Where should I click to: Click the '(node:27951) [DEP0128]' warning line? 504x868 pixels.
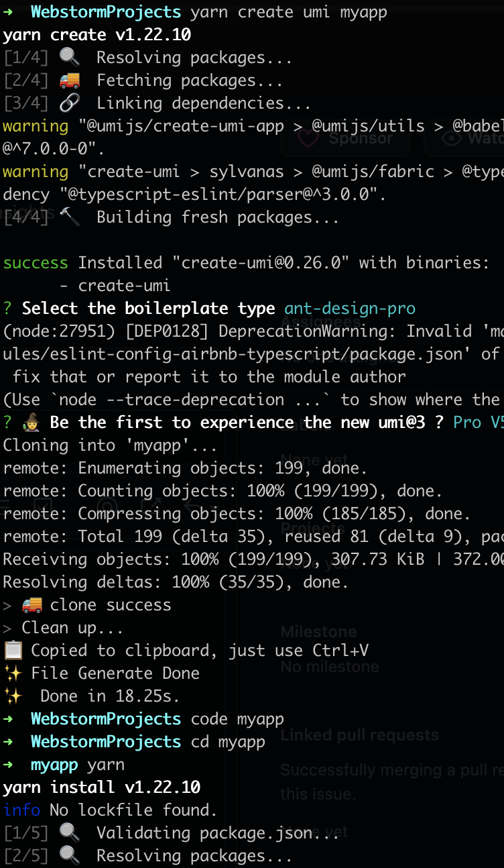coord(253,331)
